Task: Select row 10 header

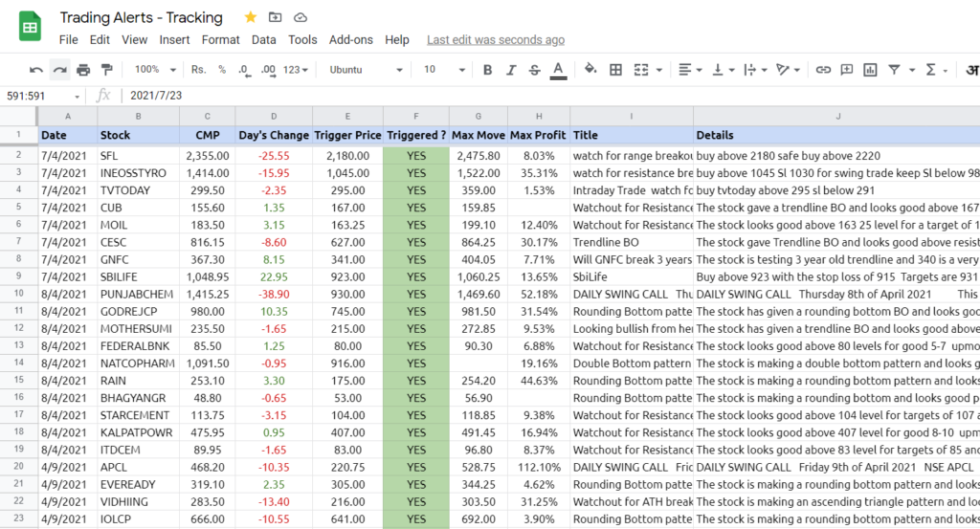Action: [x=19, y=294]
